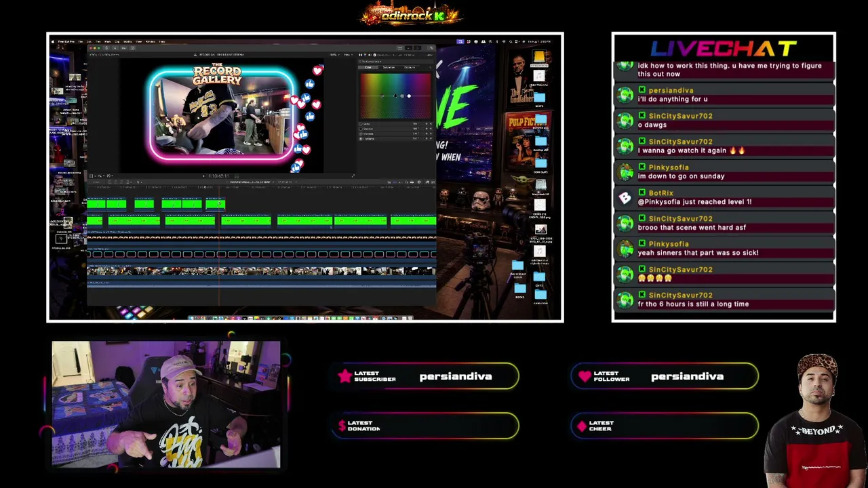Select the Global row below the color board
868x488 pixels.
(x=395, y=124)
